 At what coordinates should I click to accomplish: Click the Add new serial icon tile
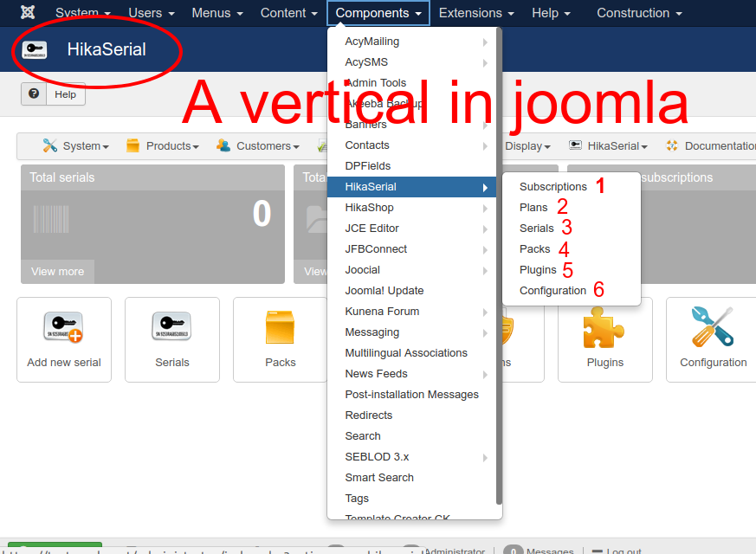(x=64, y=339)
